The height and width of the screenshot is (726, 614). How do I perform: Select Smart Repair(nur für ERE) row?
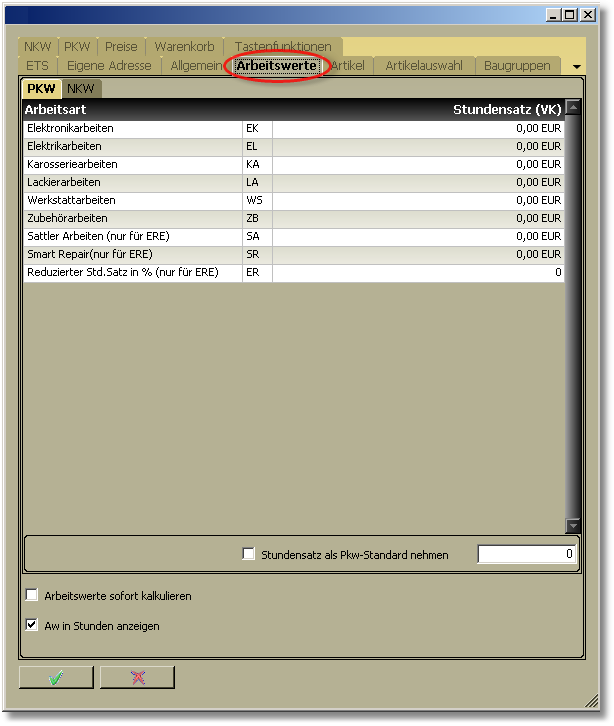pyautogui.click(x=294, y=255)
